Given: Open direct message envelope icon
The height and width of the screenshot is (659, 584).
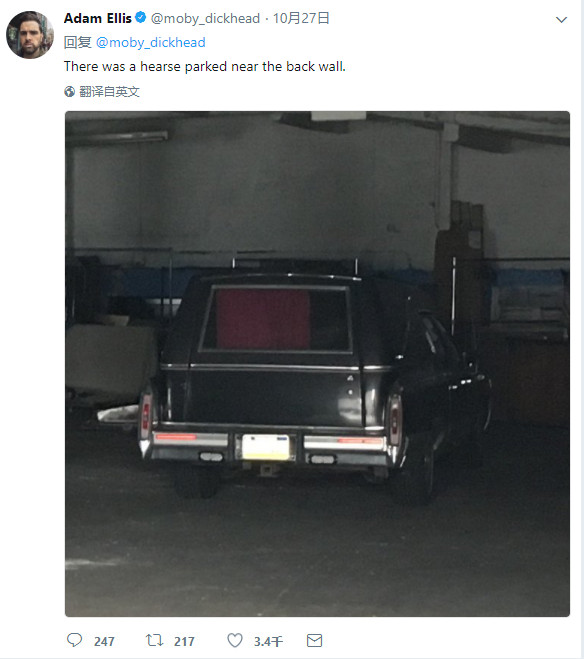Looking at the screenshot, I should tap(314, 641).
